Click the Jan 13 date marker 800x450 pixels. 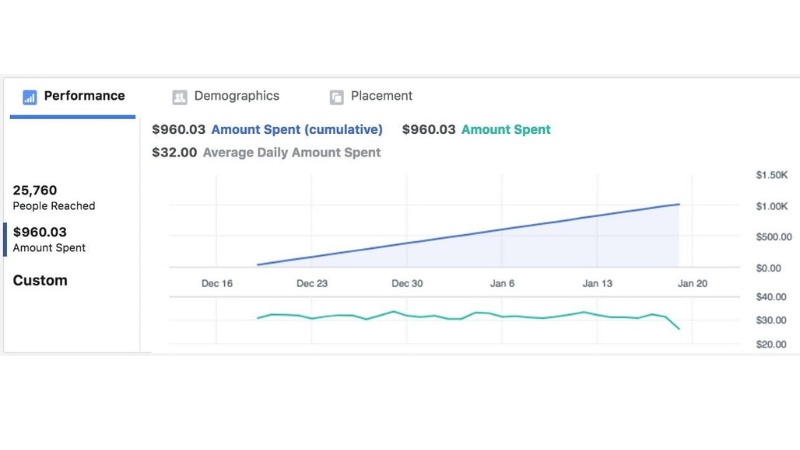(x=597, y=284)
